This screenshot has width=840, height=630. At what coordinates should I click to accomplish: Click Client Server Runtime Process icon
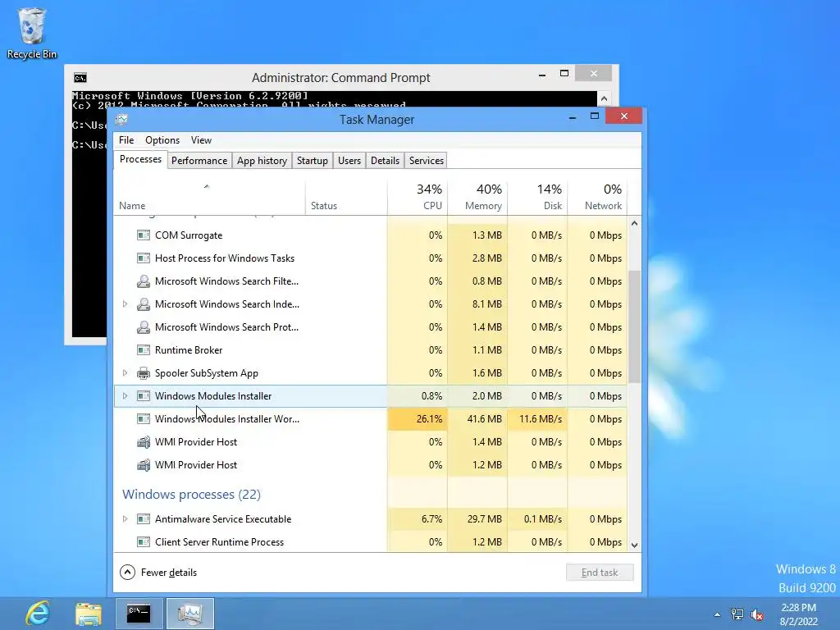click(x=143, y=542)
